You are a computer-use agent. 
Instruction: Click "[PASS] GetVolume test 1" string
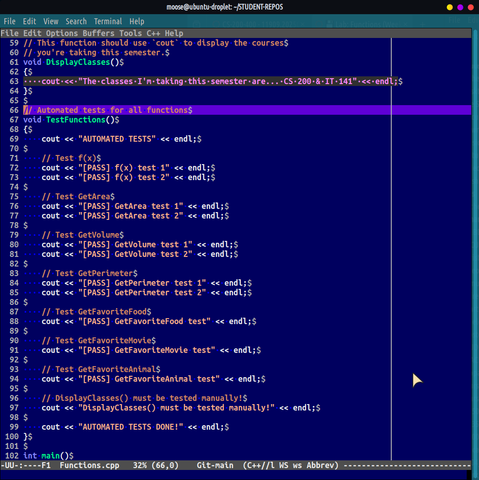135,245
